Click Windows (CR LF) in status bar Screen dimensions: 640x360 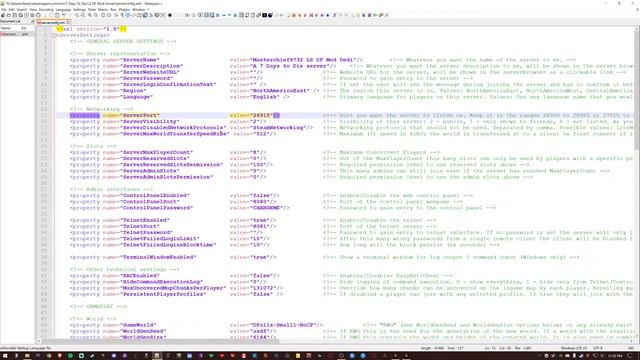tap(573, 348)
